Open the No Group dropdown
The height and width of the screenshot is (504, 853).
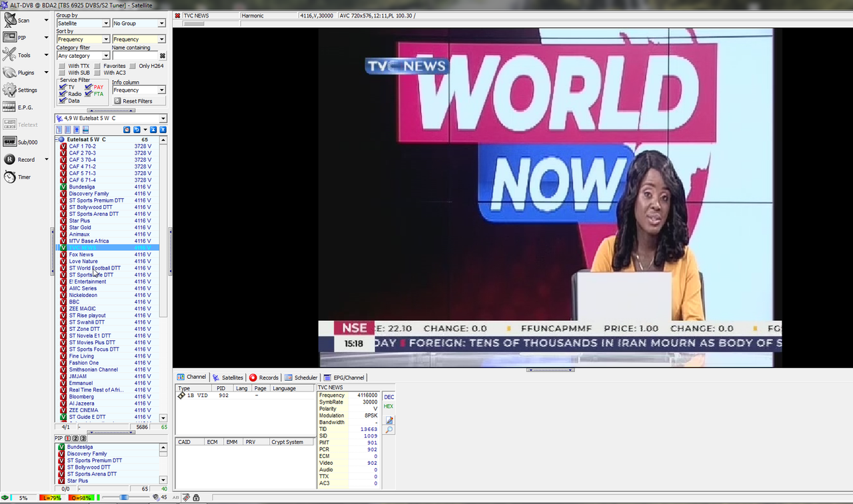[x=139, y=23]
